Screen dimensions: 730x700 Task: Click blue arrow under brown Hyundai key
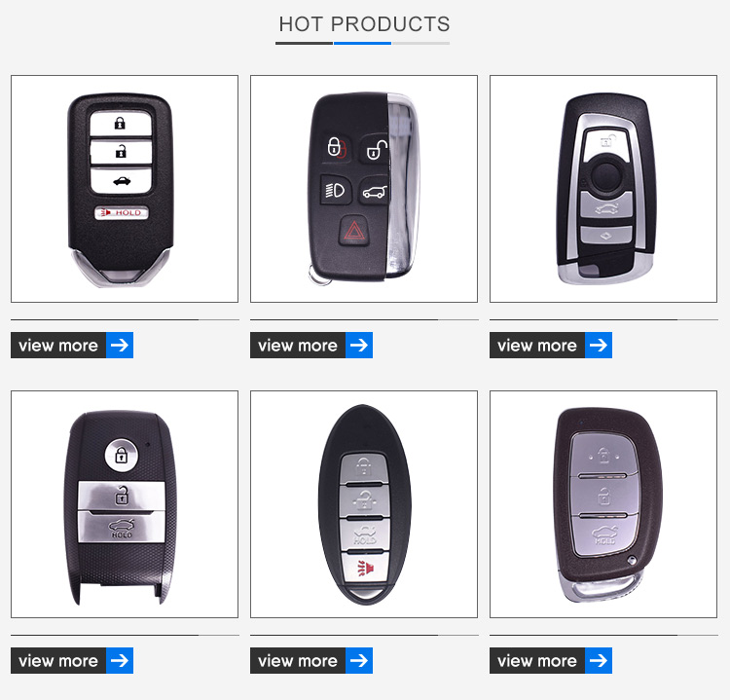[599, 660]
